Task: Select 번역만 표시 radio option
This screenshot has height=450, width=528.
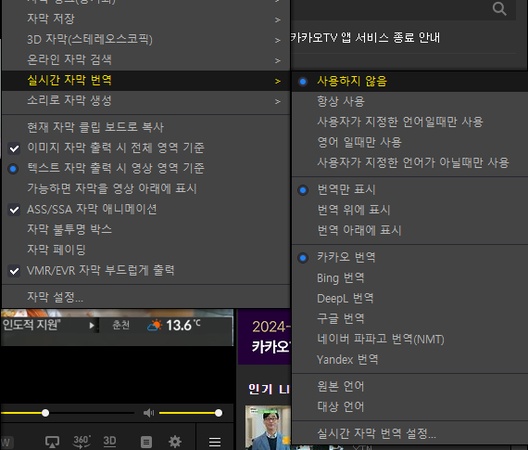Action: pyautogui.click(x=410, y=190)
